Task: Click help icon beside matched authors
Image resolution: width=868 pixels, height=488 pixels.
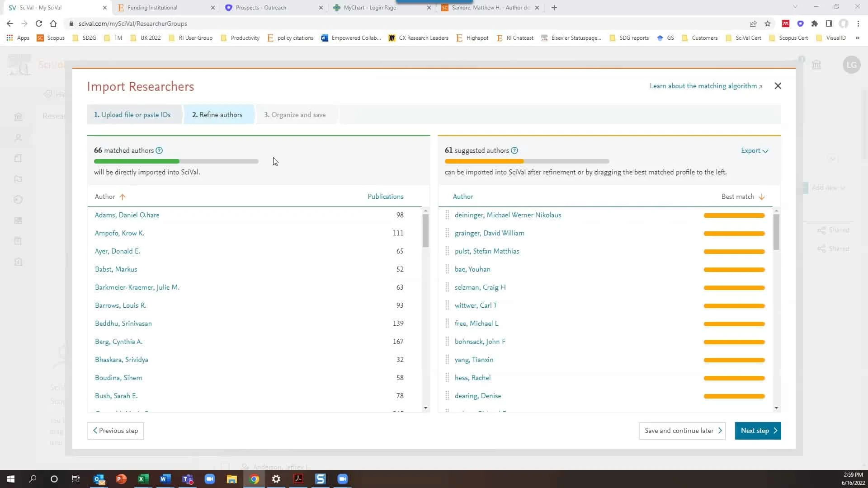Action: pyautogui.click(x=159, y=150)
